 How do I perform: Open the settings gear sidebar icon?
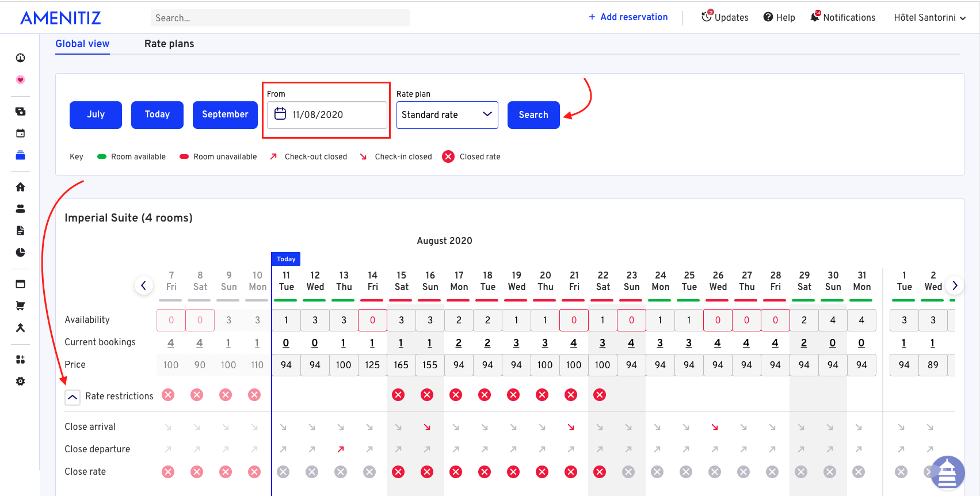coord(21,381)
